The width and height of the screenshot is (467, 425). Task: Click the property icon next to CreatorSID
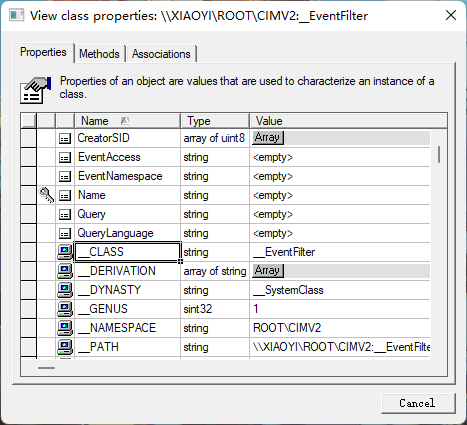[x=65, y=138]
